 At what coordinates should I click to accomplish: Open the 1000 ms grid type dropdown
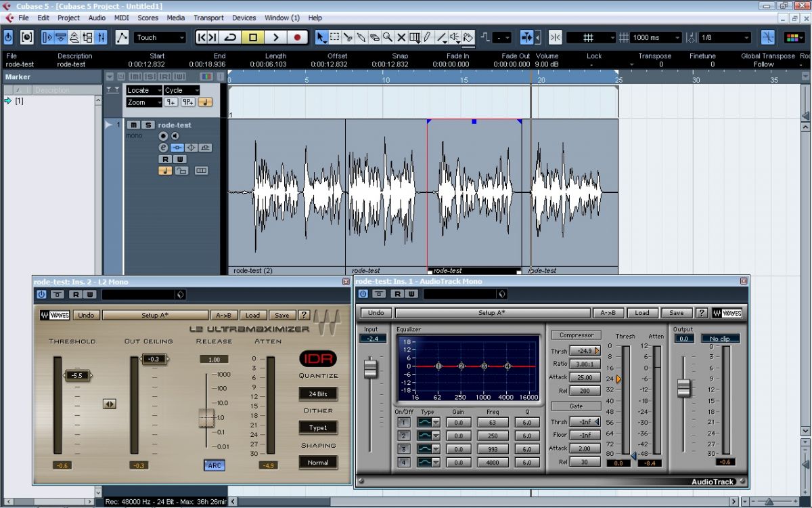click(656, 37)
